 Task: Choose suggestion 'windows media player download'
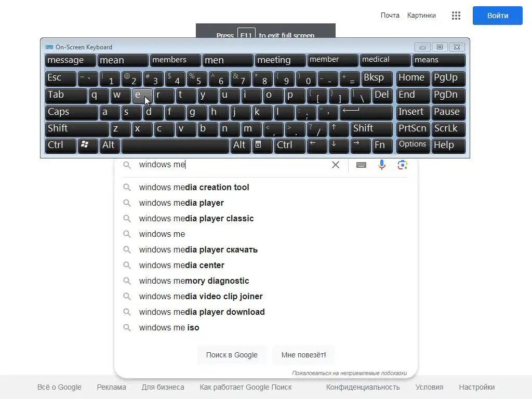[265, 312]
